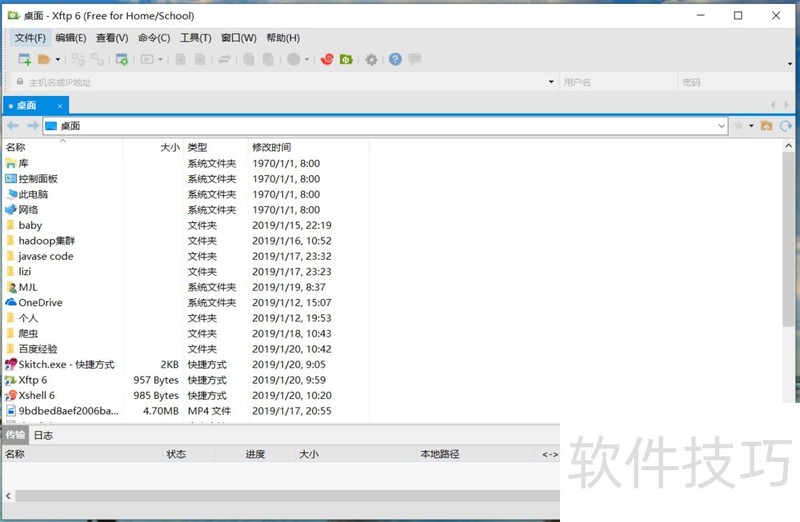Open the 帮助(H) menu
This screenshot has width=800, height=522.
coord(283,38)
